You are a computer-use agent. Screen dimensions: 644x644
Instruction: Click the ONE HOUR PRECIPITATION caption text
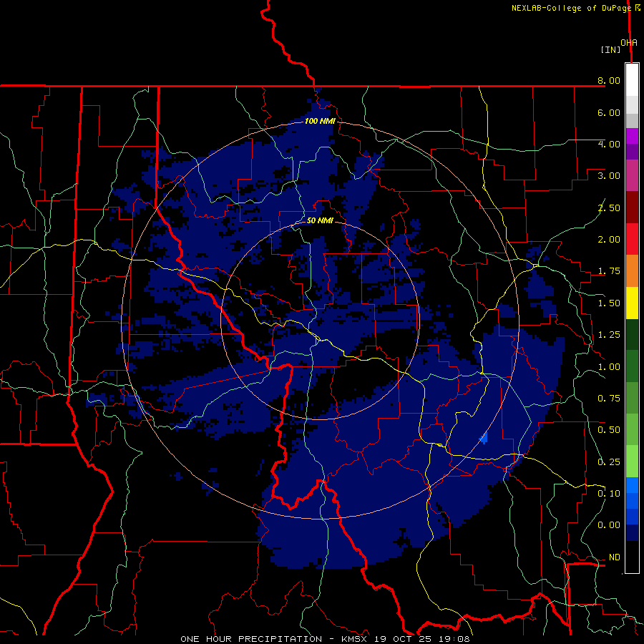[x=251, y=639]
